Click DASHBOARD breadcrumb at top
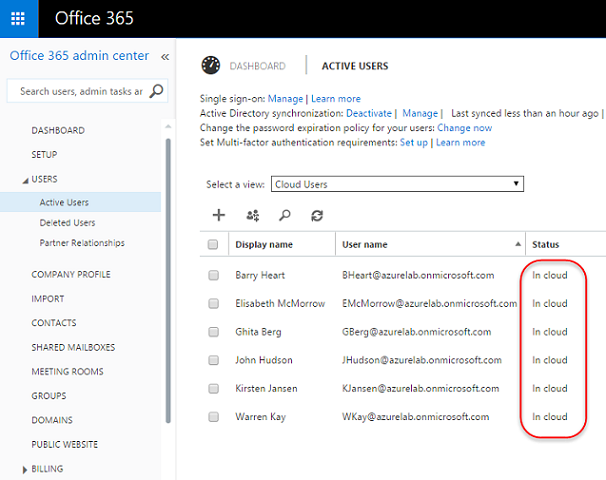 (257, 66)
